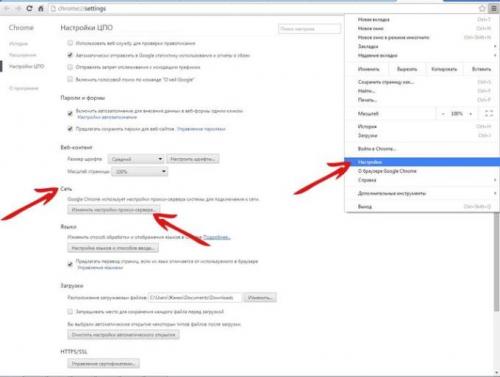Select Найти menu item
The image size is (500, 377).
[422, 91]
